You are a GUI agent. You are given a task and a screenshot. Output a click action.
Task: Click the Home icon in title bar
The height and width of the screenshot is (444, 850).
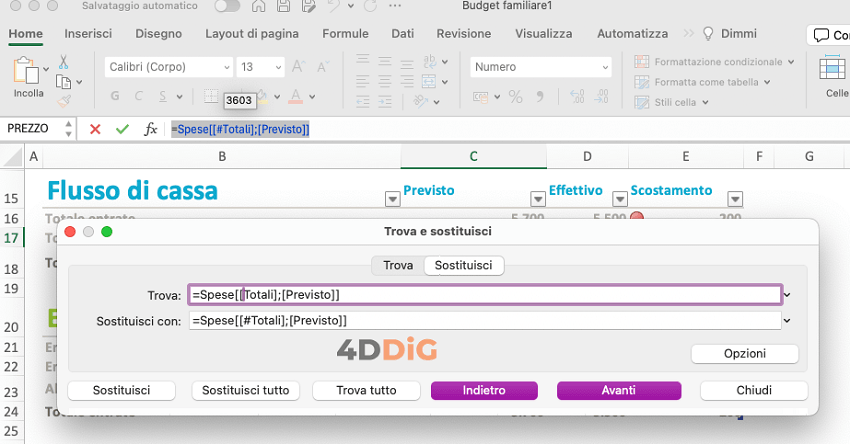pyautogui.click(x=259, y=6)
